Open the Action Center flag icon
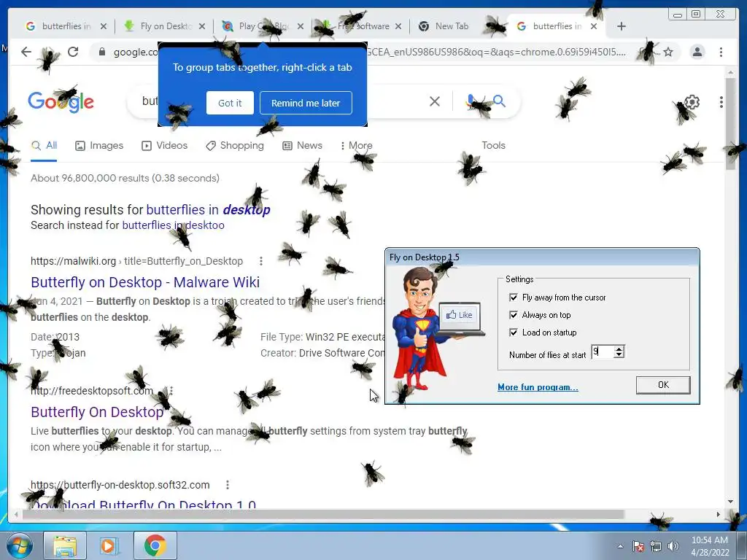This screenshot has width=747, height=560. [x=638, y=546]
